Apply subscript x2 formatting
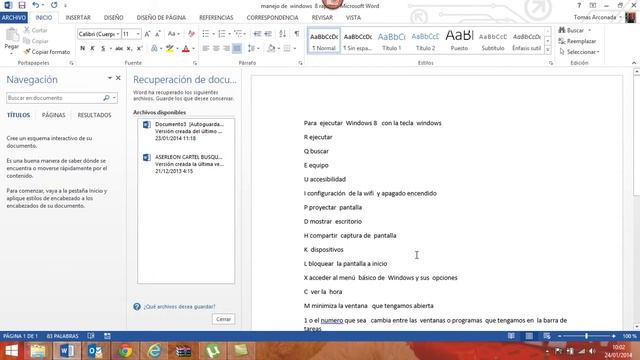This screenshot has width=640, height=360. 129,48
